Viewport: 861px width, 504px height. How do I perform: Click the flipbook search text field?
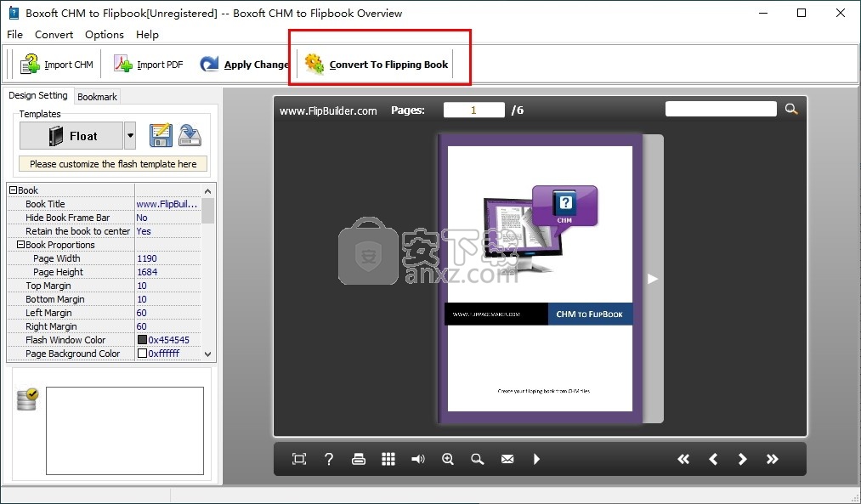(721, 109)
